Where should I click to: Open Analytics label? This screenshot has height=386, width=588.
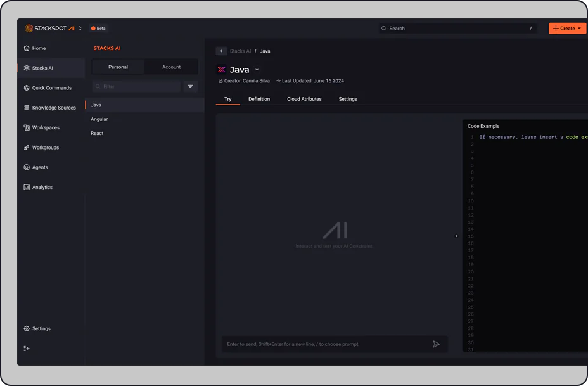[42, 187]
